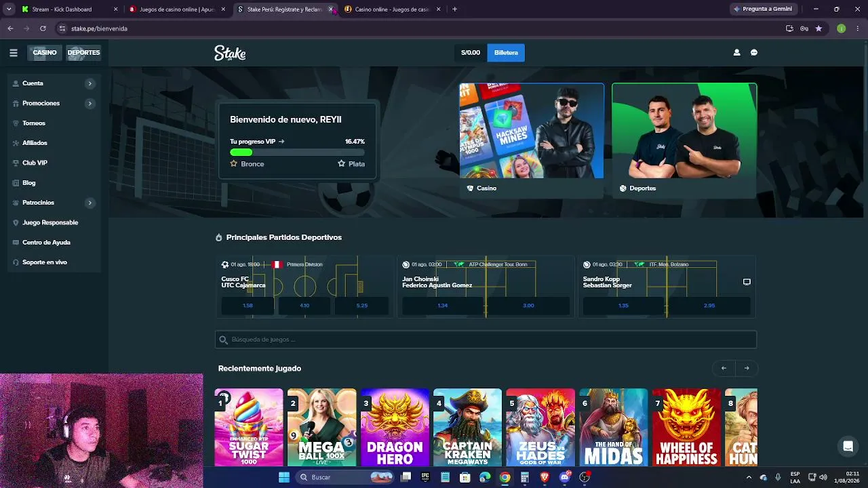Viewport: 868px width, 488px height.
Task: Open the Deportes promo card
Action: (684, 140)
